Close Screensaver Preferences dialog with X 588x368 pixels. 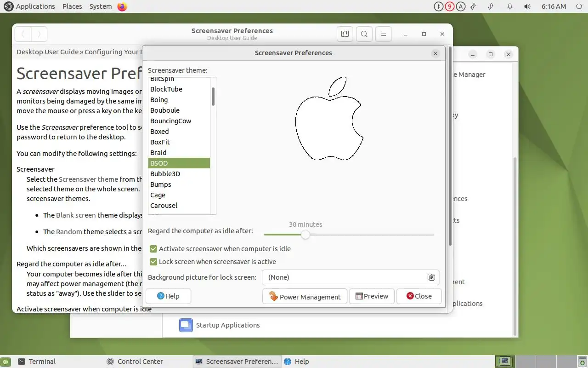coord(435,53)
